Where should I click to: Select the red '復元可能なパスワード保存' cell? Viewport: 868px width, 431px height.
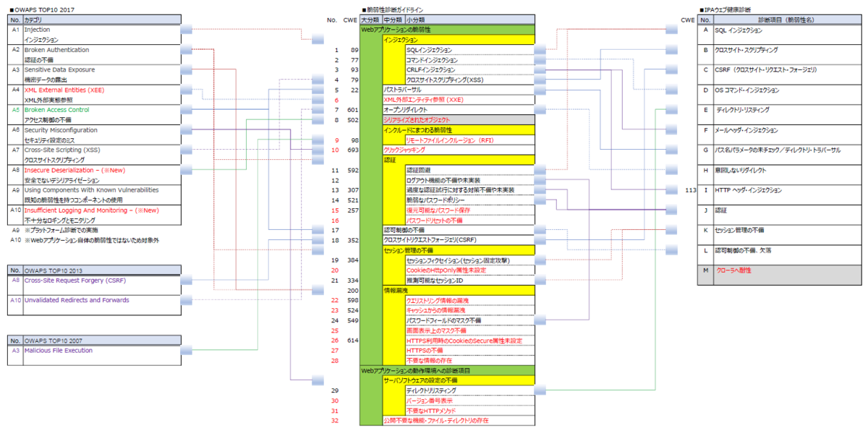(469, 210)
